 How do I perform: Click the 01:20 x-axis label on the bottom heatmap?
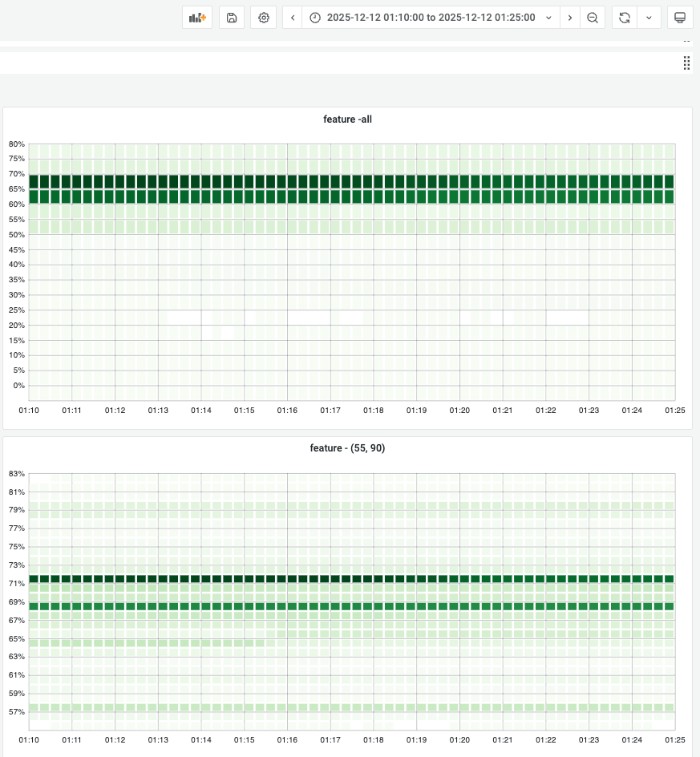[459, 739]
